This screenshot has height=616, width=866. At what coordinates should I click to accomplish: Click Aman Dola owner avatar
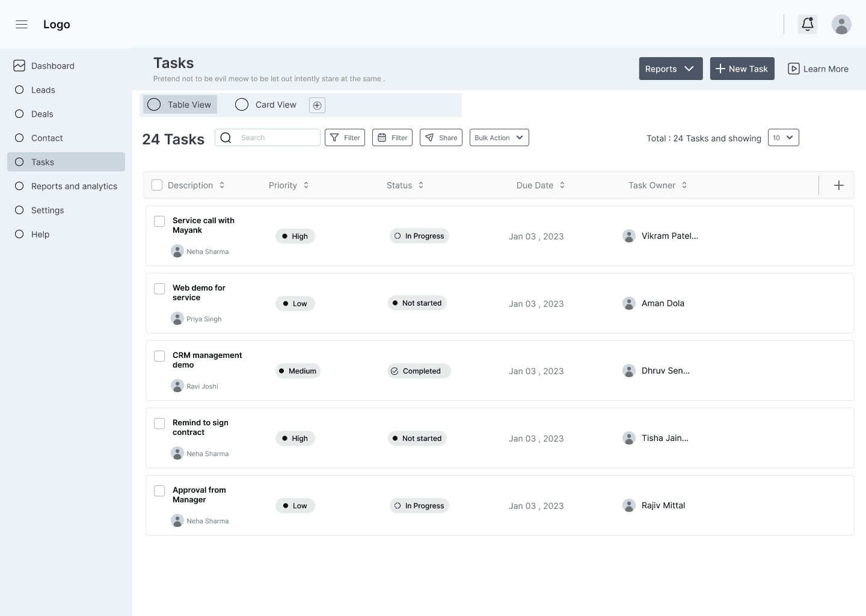[x=629, y=303]
